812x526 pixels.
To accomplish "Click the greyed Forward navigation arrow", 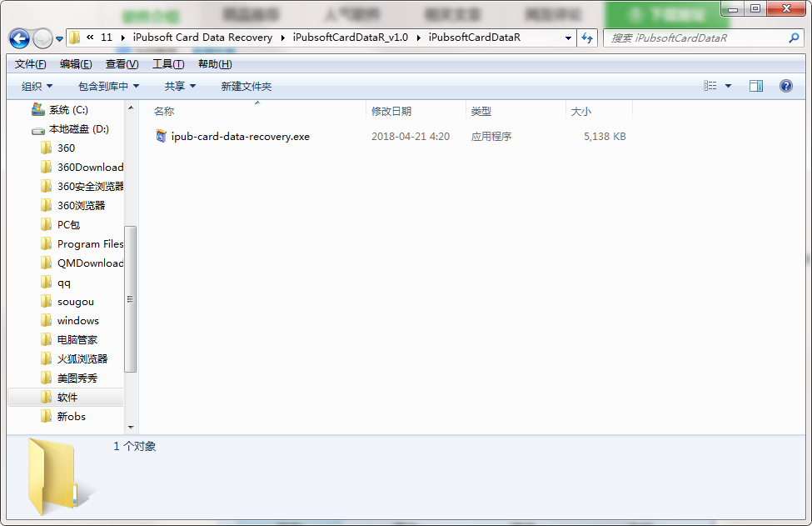I will pos(42,38).
